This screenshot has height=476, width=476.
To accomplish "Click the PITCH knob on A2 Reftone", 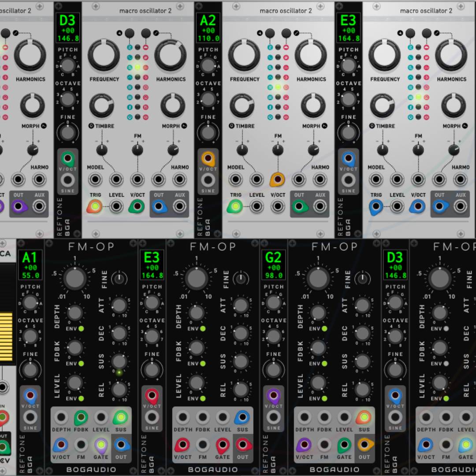I will point(208,66).
